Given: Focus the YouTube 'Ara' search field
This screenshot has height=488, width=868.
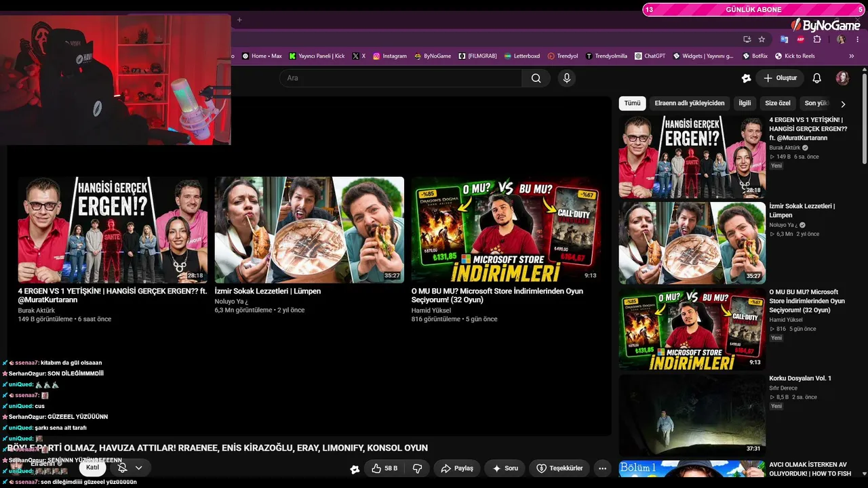Looking at the screenshot, I should coord(401,78).
